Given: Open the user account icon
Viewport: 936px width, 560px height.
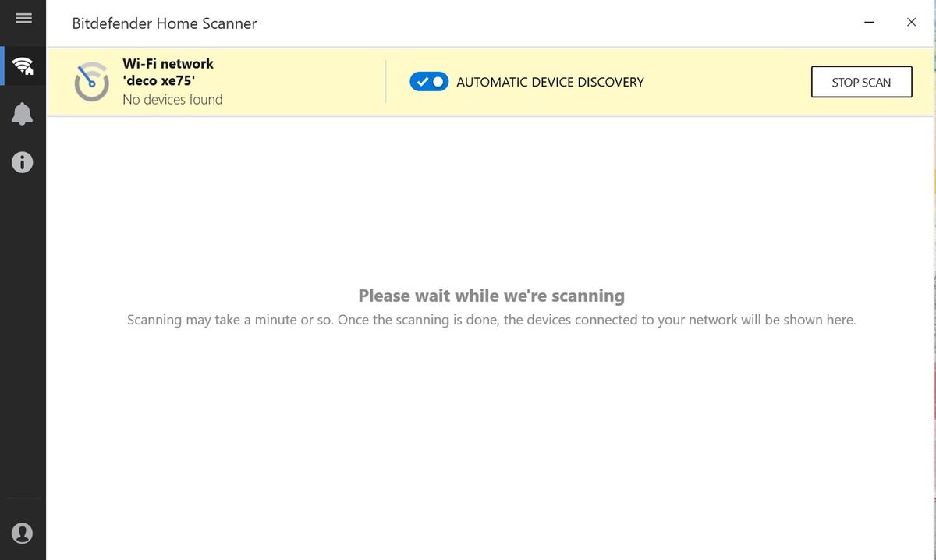Looking at the screenshot, I should pos(23,533).
